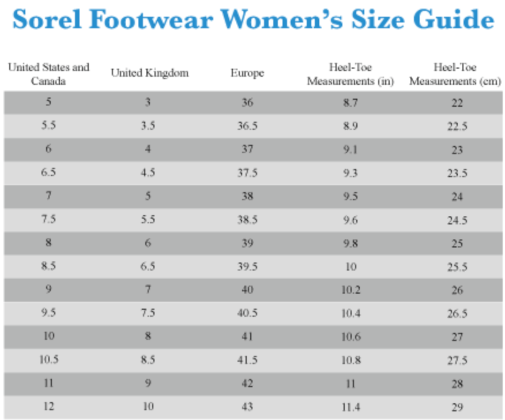The image size is (505, 420).
Task: Select the United Kingdom size 4.5 cell
Action: pos(148,172)
